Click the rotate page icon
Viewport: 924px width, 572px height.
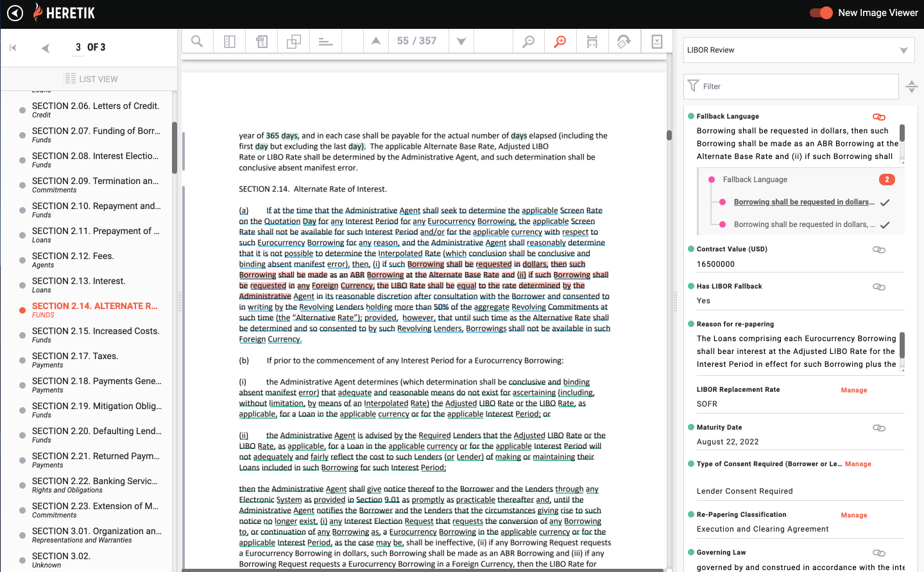624,42
